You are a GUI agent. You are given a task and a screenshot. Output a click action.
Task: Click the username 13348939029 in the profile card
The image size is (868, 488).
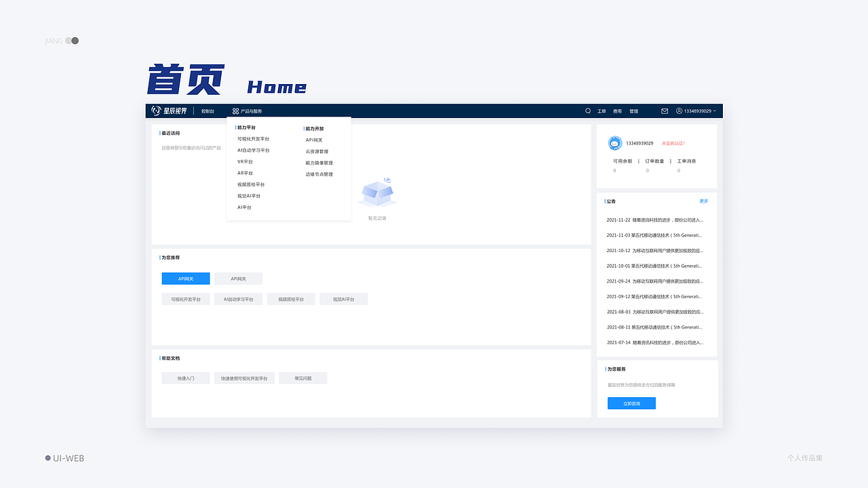639,144
